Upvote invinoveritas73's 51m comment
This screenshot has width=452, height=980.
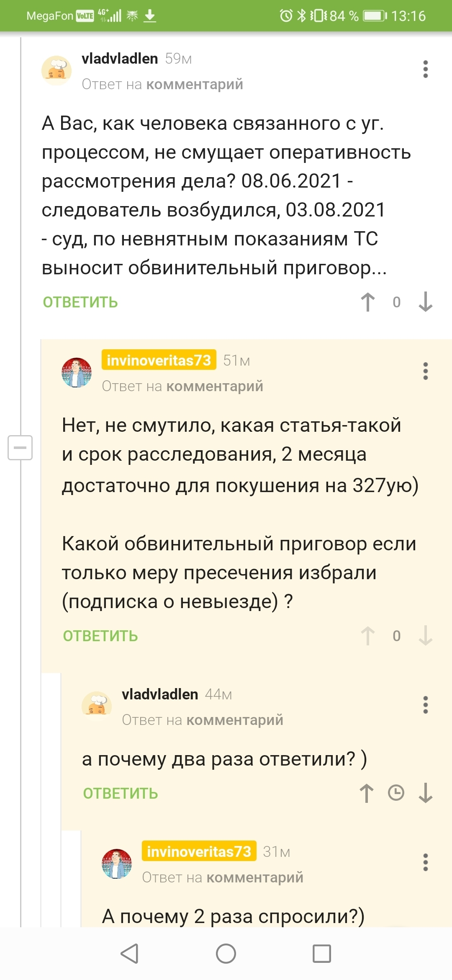coord(368,636)
